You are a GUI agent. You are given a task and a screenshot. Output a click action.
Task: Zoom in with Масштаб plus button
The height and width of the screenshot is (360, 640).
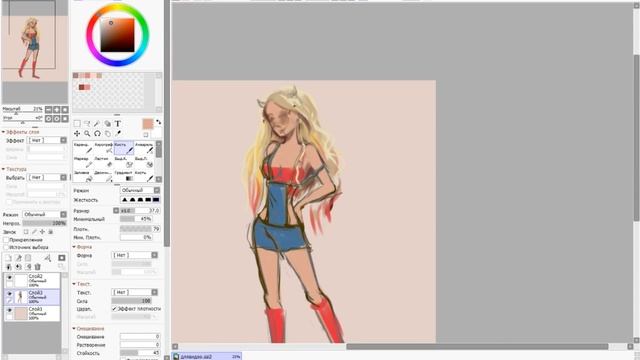click(x=57, y=109)
